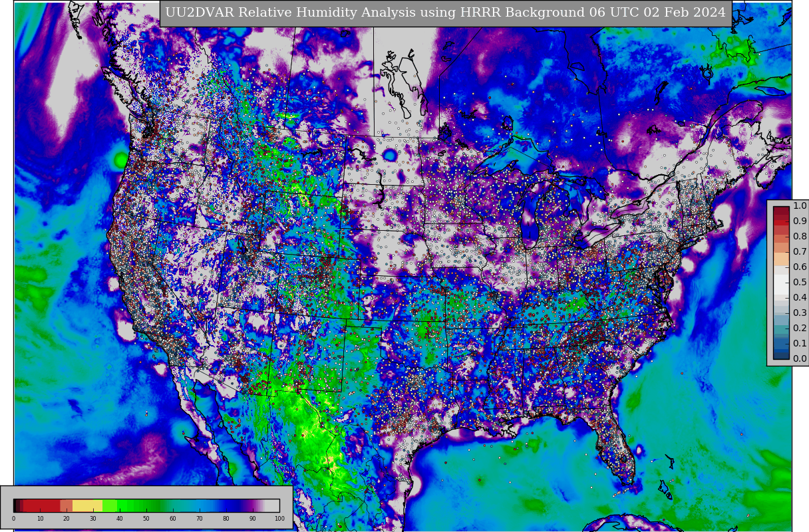
Task: Click the "0" label on the humidity colorbar
Action: 13,518
